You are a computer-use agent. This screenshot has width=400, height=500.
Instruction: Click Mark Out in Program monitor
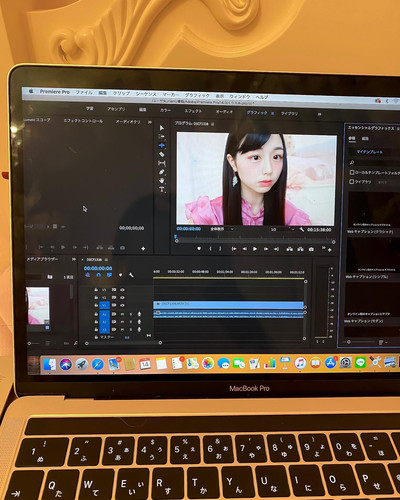pos(220,249)
